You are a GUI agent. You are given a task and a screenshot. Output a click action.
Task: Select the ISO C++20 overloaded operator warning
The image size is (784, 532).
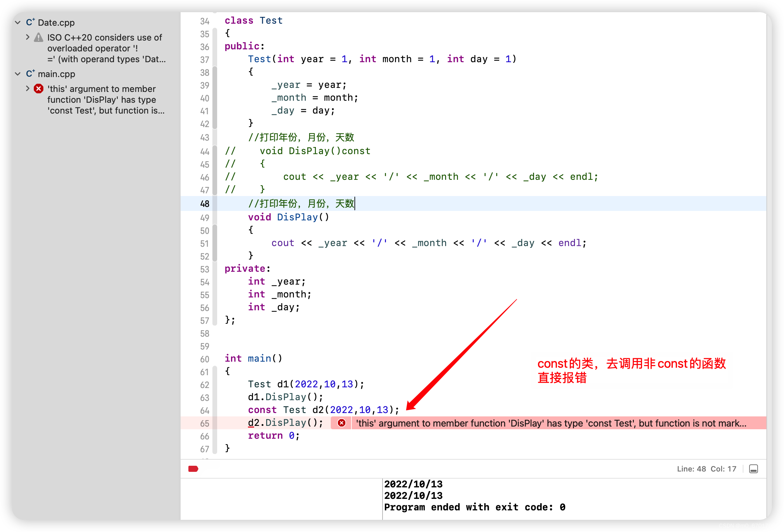pos(105,48)
